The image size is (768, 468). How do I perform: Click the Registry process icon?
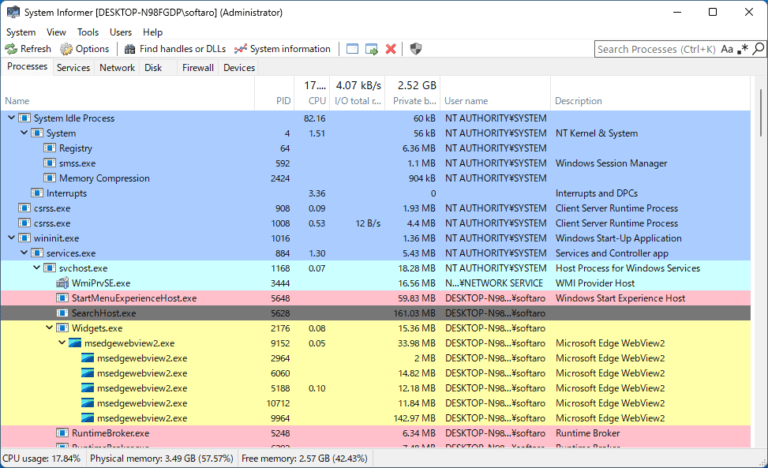click(x=49, y=148)
